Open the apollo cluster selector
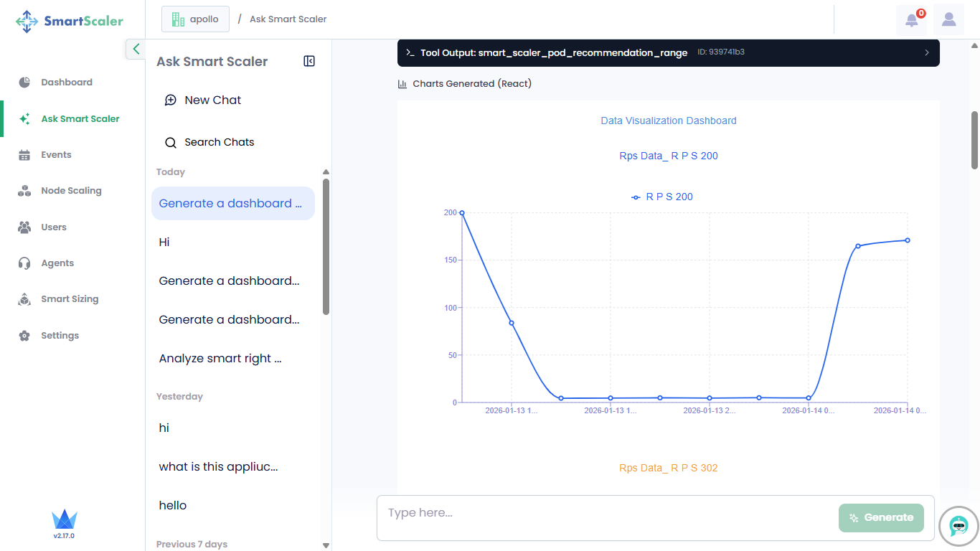This screenshot has height=551, width=980. pyautogui.click(x=195, y=19)
